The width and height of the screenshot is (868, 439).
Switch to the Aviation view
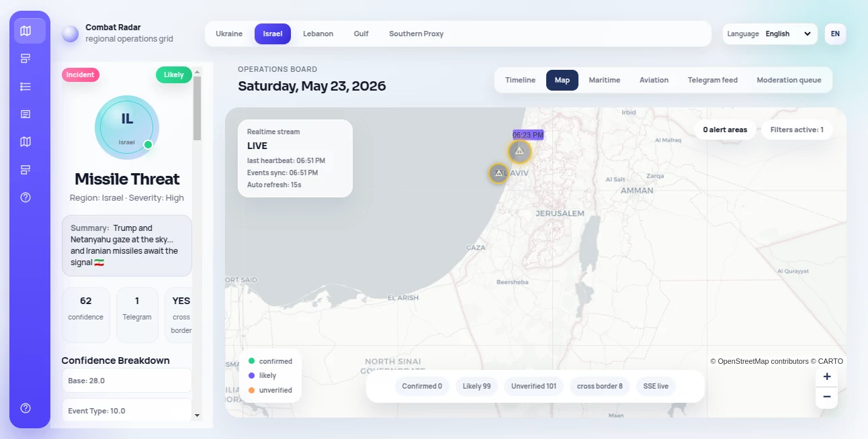click(654, 80)
